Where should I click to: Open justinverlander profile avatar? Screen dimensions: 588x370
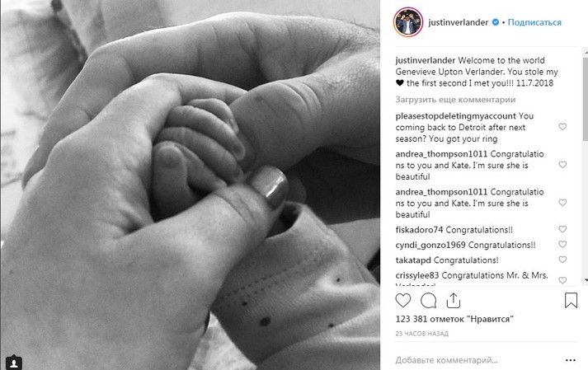tap(408, 22)
